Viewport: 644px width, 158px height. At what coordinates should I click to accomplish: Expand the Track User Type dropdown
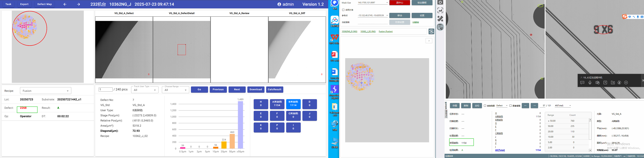point(145,90)
